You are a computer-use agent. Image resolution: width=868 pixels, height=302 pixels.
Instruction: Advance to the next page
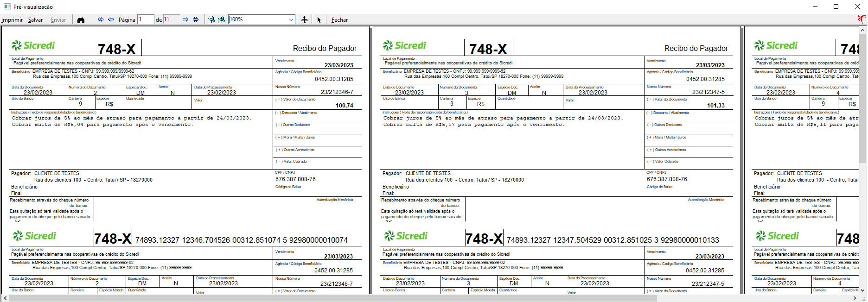coord(185,19)
